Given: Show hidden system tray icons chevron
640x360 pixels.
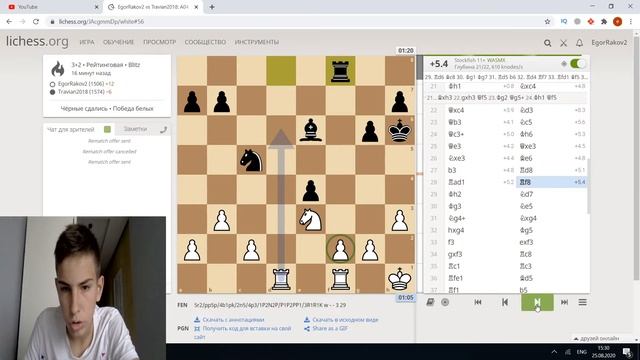Looking at the screenshot, I should tap(554, 351).
